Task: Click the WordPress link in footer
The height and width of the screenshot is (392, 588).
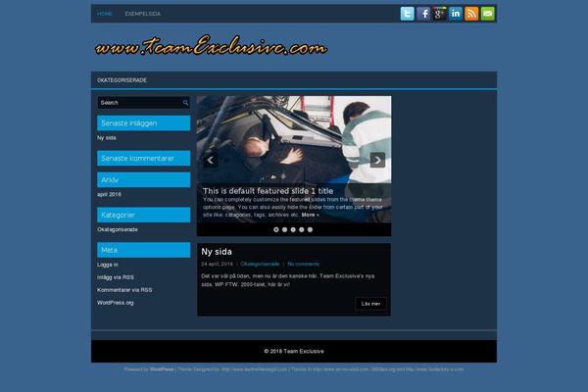Action: (162, 369)
